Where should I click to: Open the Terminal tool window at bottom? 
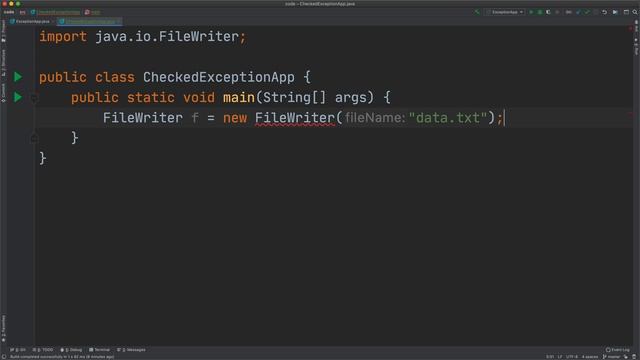99,350
